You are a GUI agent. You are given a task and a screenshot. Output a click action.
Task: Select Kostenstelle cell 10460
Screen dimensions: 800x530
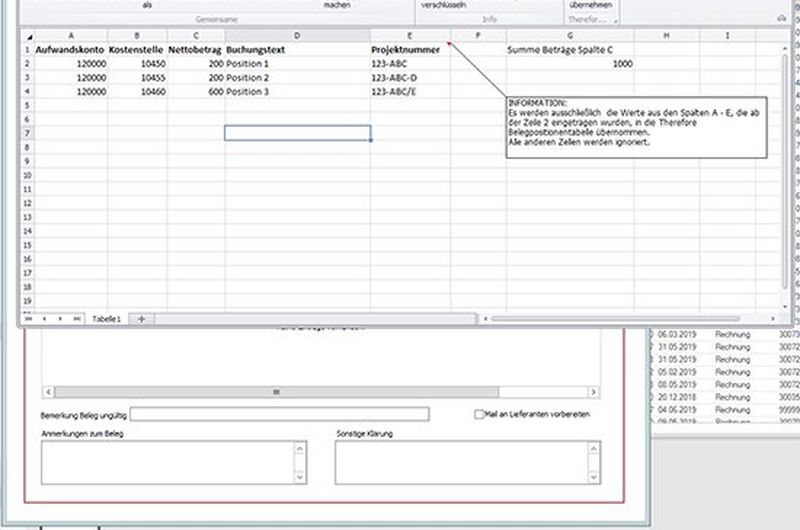pos(137,92)
